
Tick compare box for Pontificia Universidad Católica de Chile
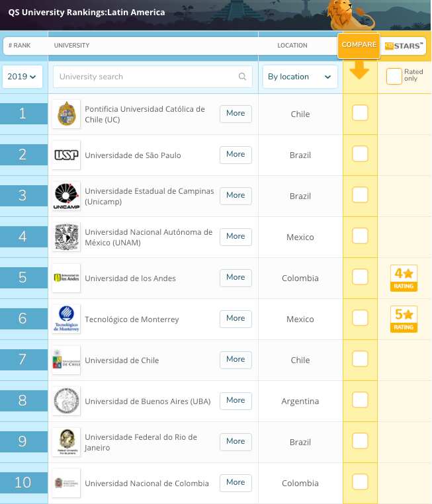pos(360,113)
